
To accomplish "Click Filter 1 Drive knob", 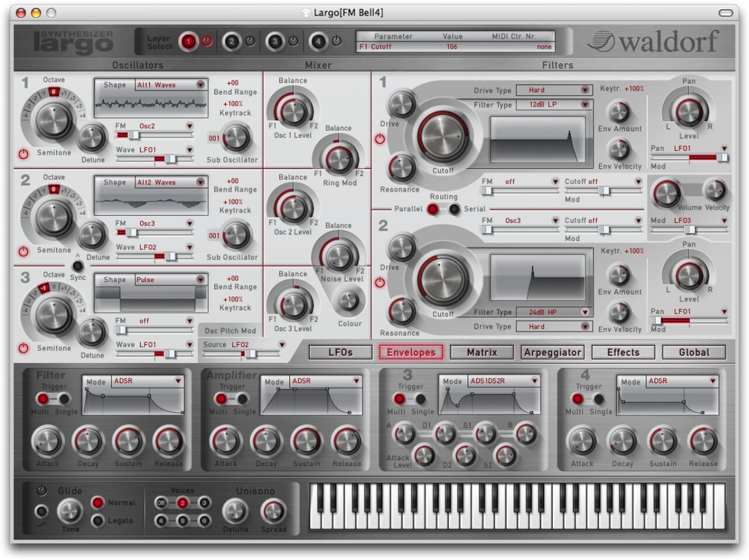I will [x=401, y=104].
